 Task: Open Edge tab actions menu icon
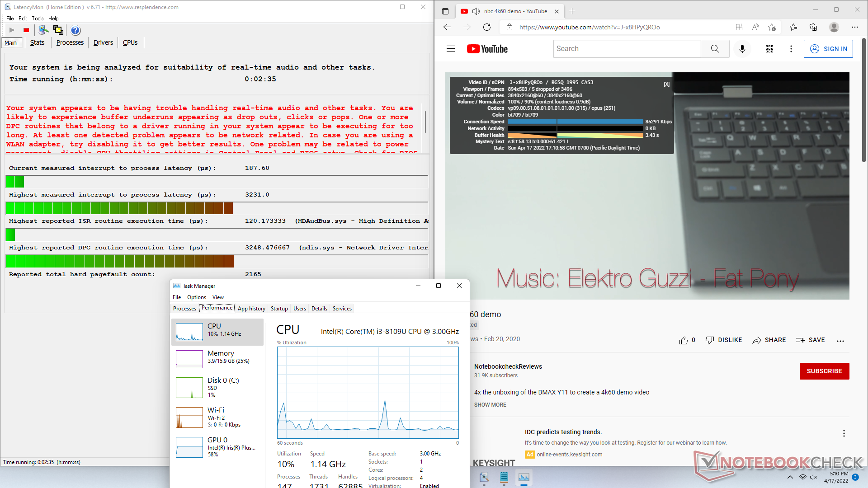445,11
